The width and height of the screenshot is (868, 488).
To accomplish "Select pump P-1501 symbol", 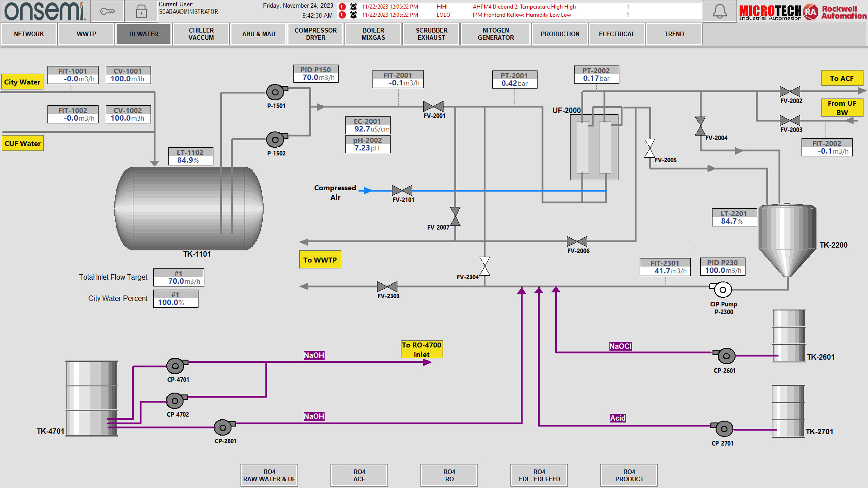I will (275, 92).
